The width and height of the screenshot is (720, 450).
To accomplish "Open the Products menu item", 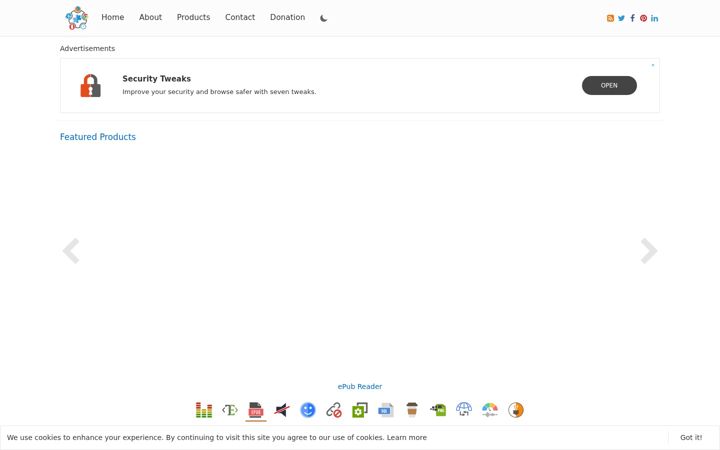I will click(x=193, y=17).
